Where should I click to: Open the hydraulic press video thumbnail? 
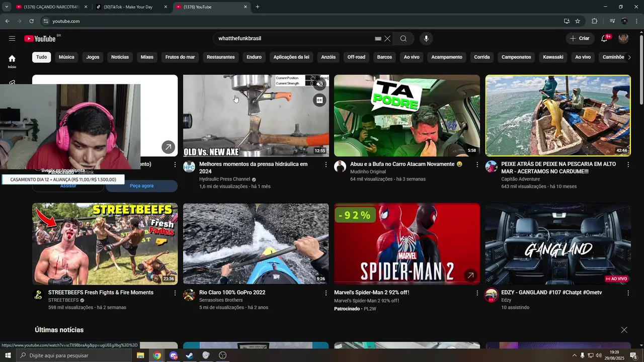(256, 116)
